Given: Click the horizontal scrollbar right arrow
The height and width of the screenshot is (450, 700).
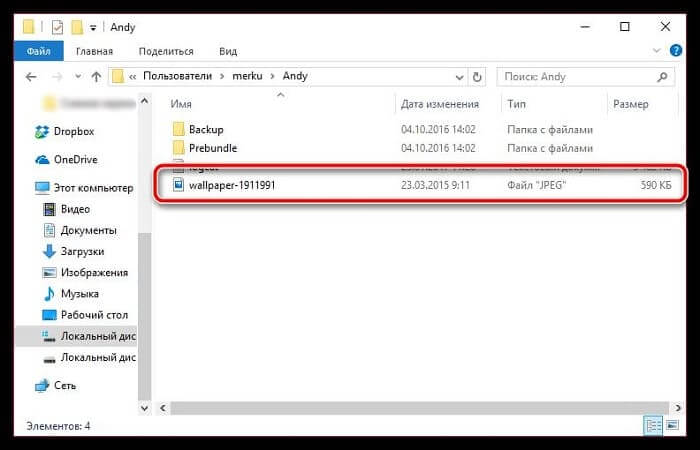Looking at the screenshot, I should tap(678, 408).
